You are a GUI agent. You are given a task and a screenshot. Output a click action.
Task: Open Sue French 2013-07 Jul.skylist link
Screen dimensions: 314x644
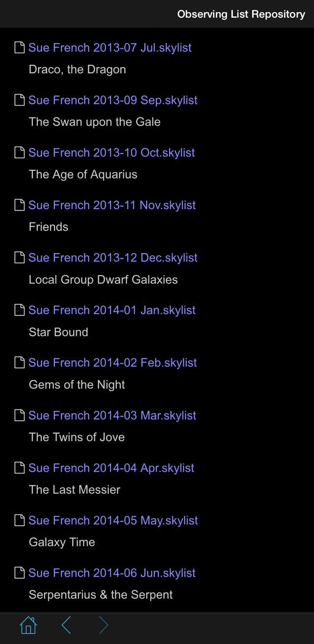pos(110,48)
